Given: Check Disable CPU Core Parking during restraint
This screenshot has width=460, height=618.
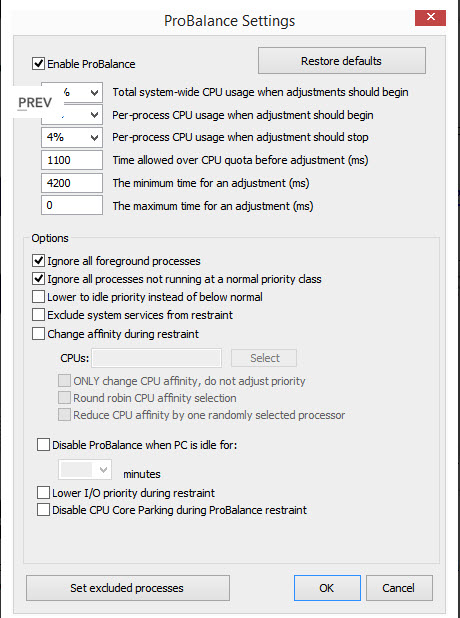Looking at the screenshot, I should click(43, 510).
